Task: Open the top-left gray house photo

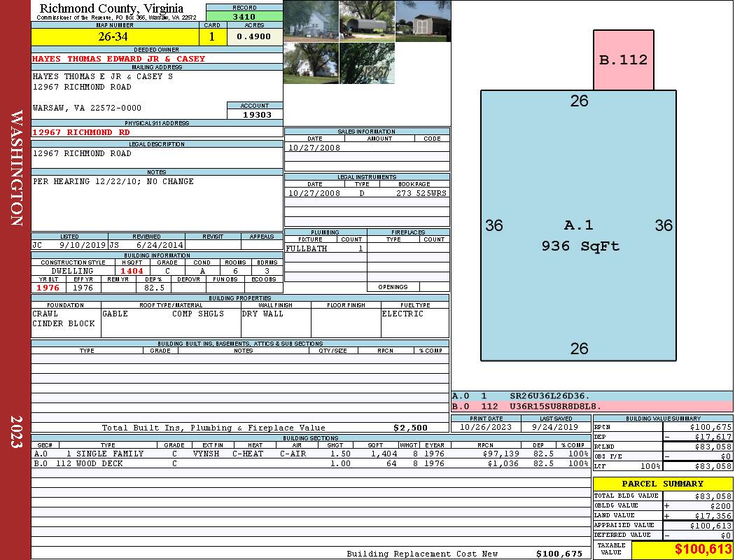Action: pyautogui.click(x=311, y=21)
